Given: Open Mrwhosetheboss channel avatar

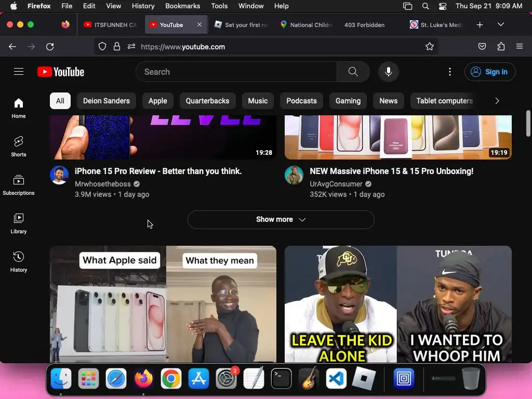Looking at the screenshot, I should [x=59, y=175].
